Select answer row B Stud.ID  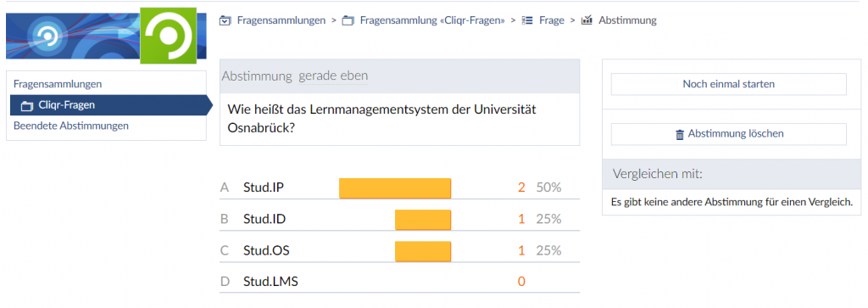pyautogui.click(x=400, y=220)
